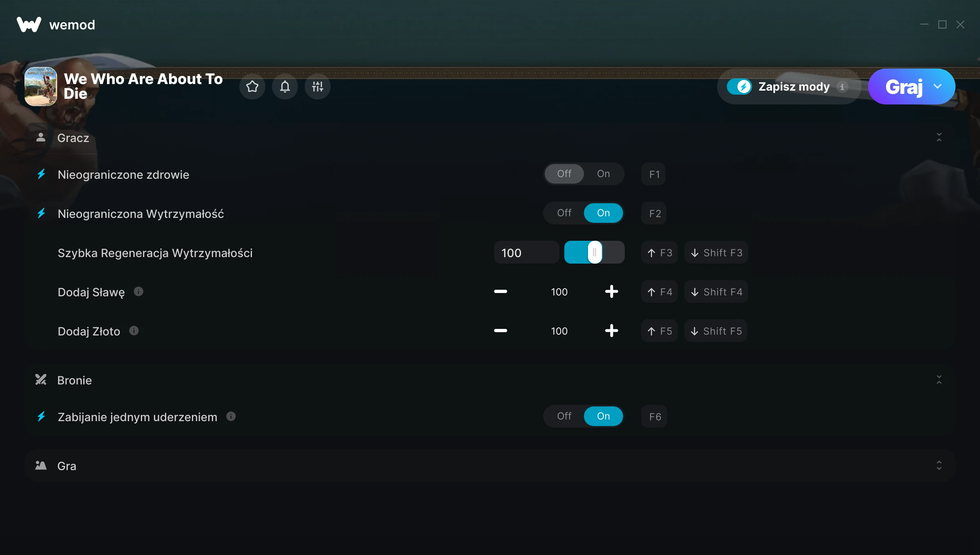The height and width of the screenshot is (555, 980).
Task: Change the F1 hotkey for Nieograniczone zdrowie
Action: tap(654, 174)
